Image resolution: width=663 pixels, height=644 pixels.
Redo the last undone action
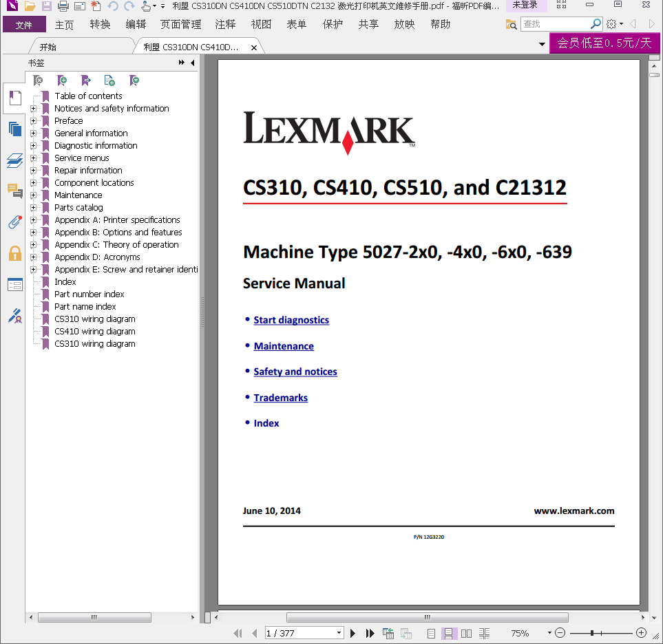[x=129, y=6]
